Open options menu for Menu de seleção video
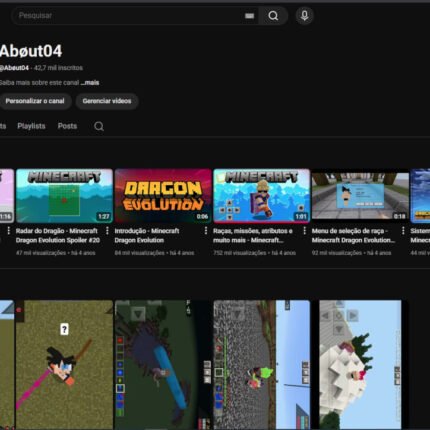The height and width of the screenshot is (430, 430). [x=403, y=231]
